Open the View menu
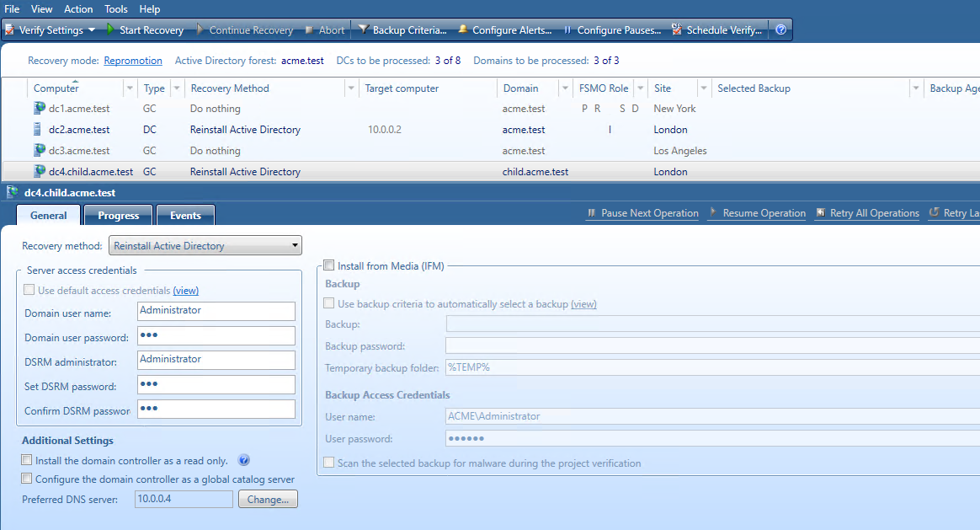The width and height of the screenshot is (980, 530). coord(42,8)
